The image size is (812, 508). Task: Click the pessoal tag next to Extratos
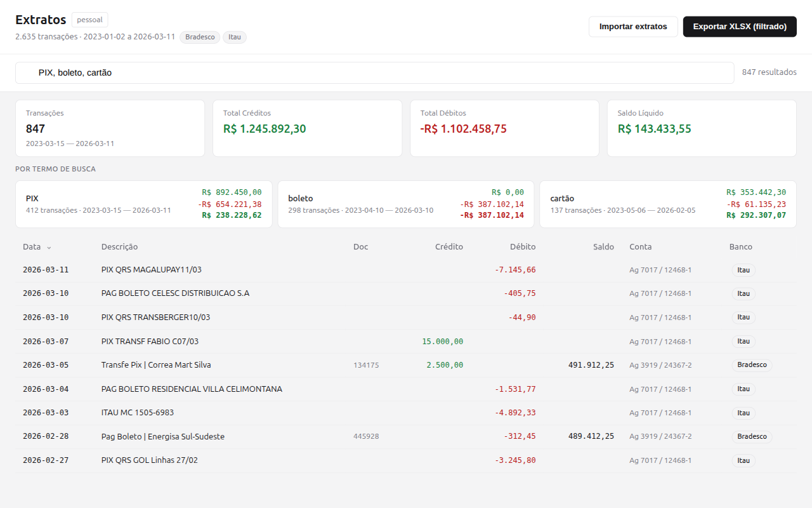pyautogui.click(x=89, y=20)
